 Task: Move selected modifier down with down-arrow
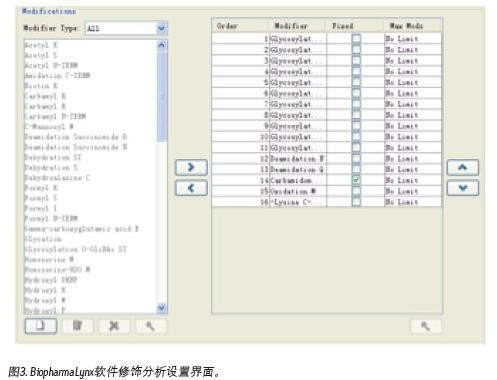(463, 188)
